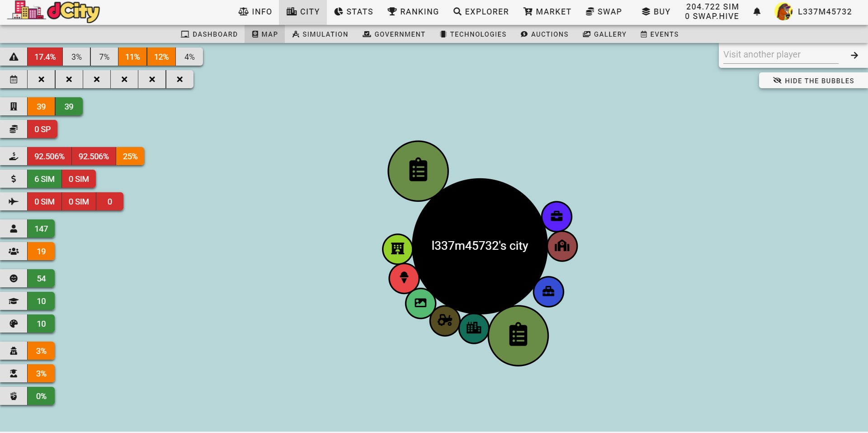This screenshot has height=433, width=868.
Task: Switch to the MAP tab
Action: click(265, 34)
